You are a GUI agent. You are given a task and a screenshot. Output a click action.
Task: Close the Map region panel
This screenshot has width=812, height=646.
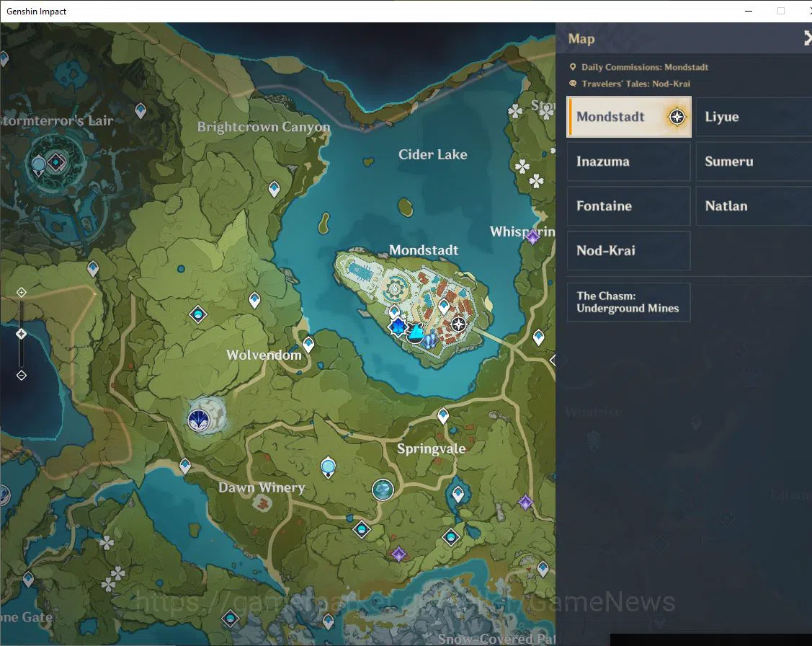808,37
